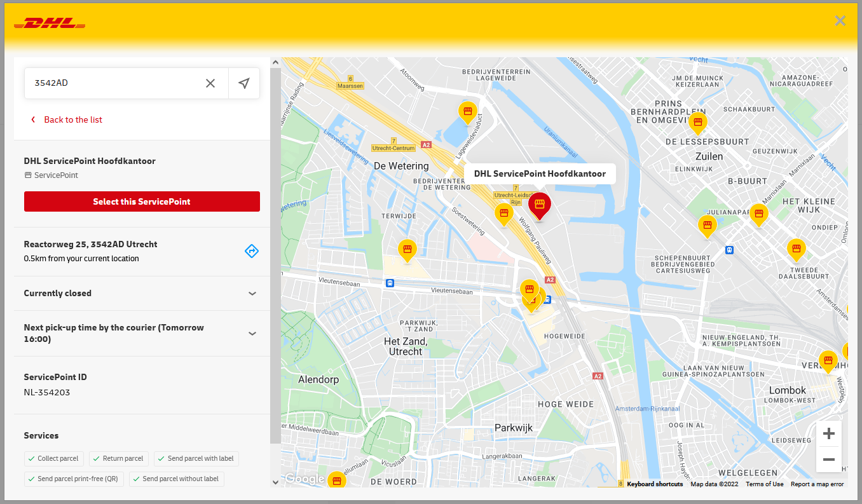Clear the 3542AD search field
Screen dimensions: 862x504
coord(210,83)
